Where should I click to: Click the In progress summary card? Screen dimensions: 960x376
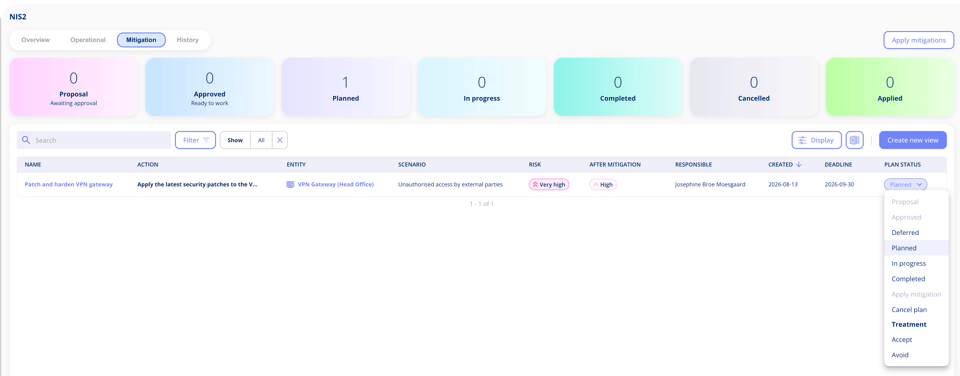click(x=482, y=87)
